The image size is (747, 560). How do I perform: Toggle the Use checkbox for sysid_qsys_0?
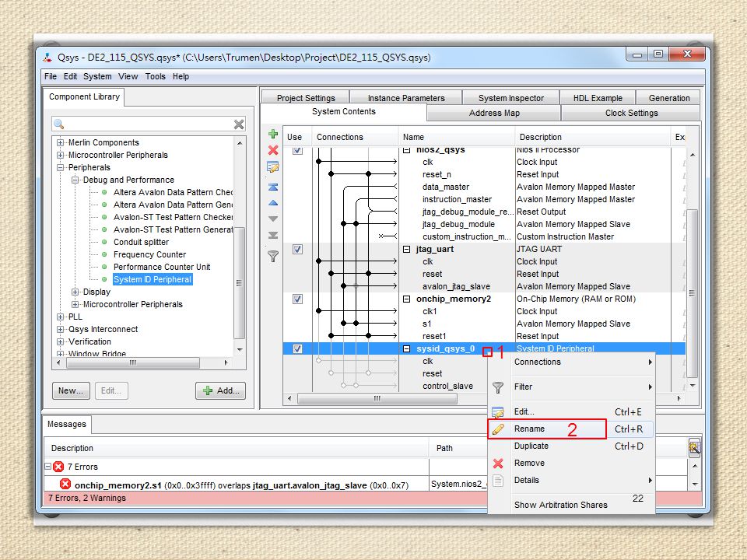297,348
